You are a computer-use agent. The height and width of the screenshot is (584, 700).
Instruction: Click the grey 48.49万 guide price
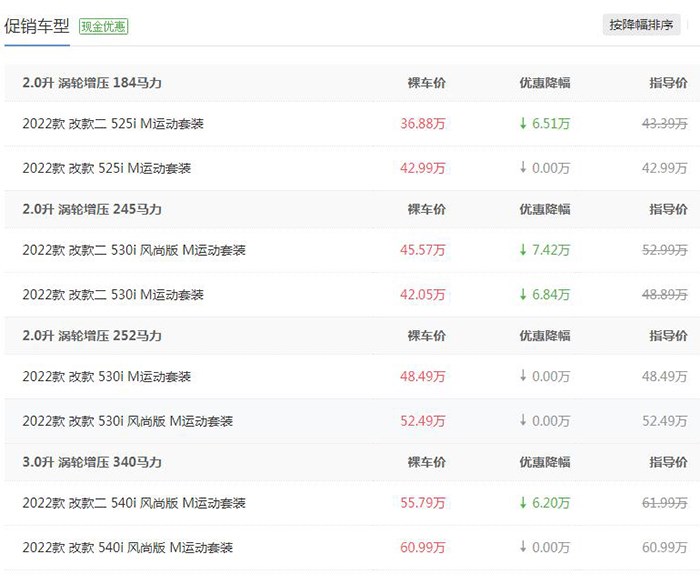tap(665, 376)
